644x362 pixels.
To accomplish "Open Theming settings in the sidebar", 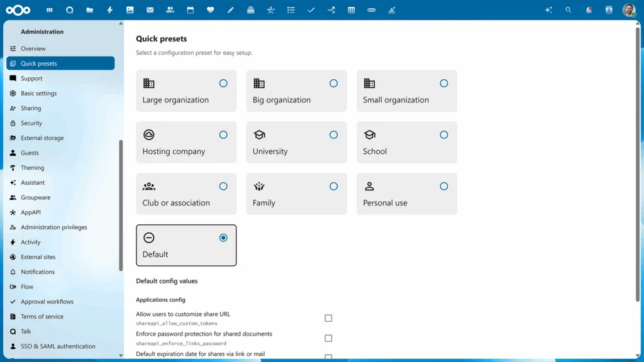I will [x=32, y=168].
